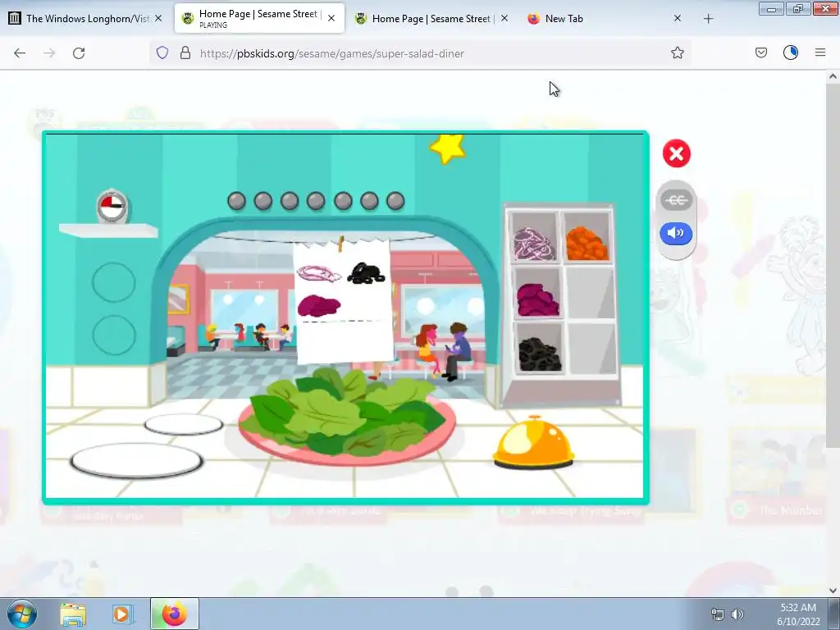This screenshot has width=840, height=630.
Task: Open a new browser tab
Action: pyautogui.click(x=708, y=19)
